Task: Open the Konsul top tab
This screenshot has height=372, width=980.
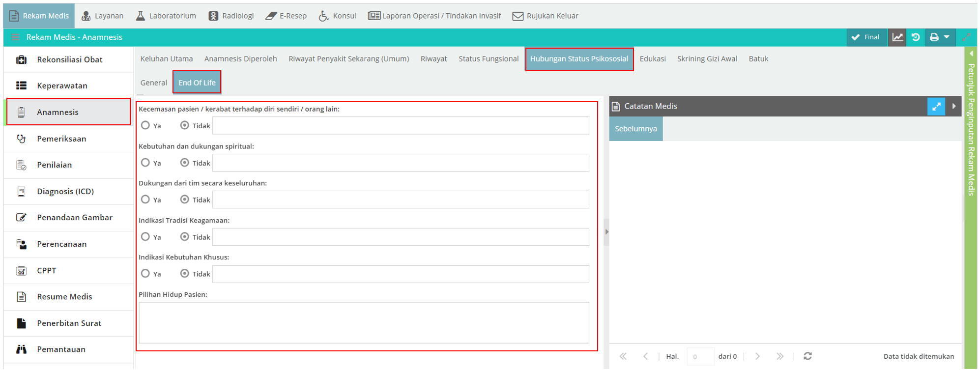Action: (x=337, y=16)
